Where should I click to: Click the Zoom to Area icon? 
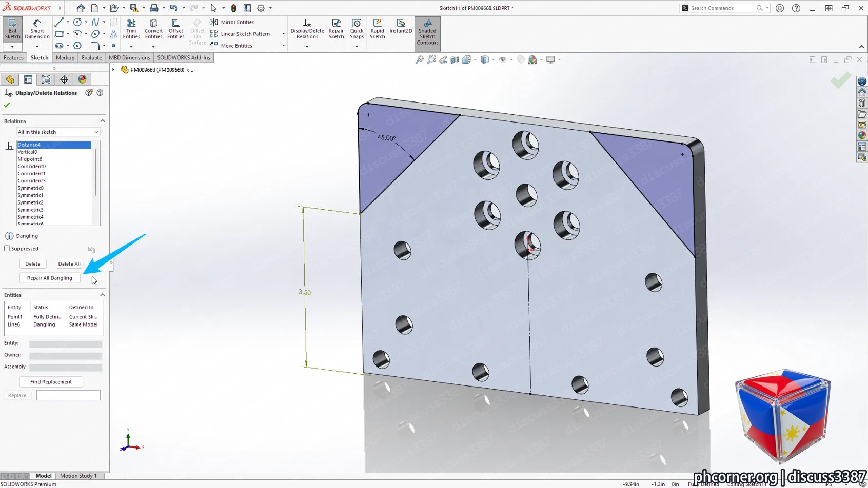click(x=431, y=60)
